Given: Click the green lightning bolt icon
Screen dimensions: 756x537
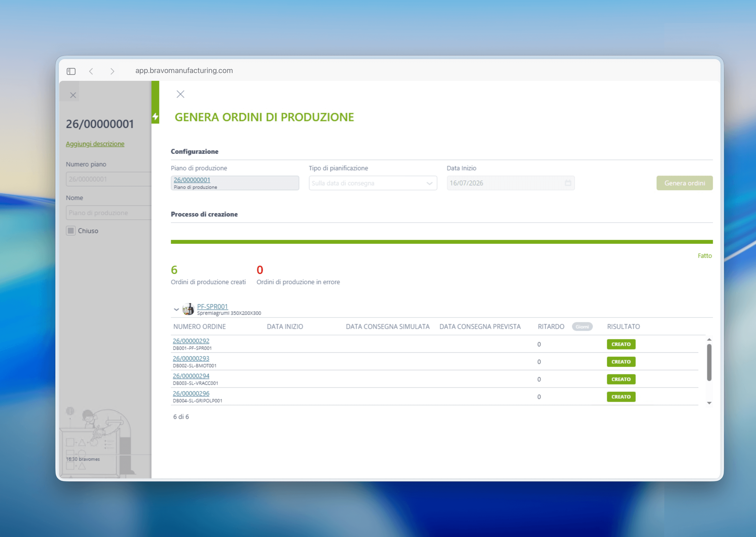Looking at the screenshot, I should [x=155, y=116].
